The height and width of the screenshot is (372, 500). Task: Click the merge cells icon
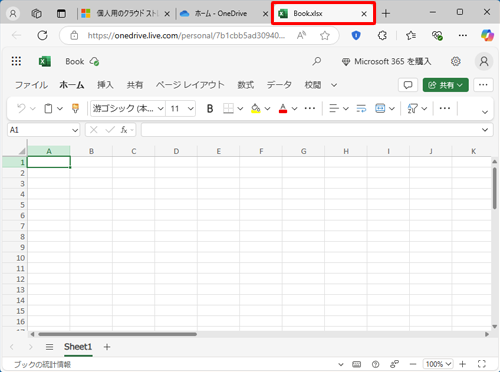380,108
